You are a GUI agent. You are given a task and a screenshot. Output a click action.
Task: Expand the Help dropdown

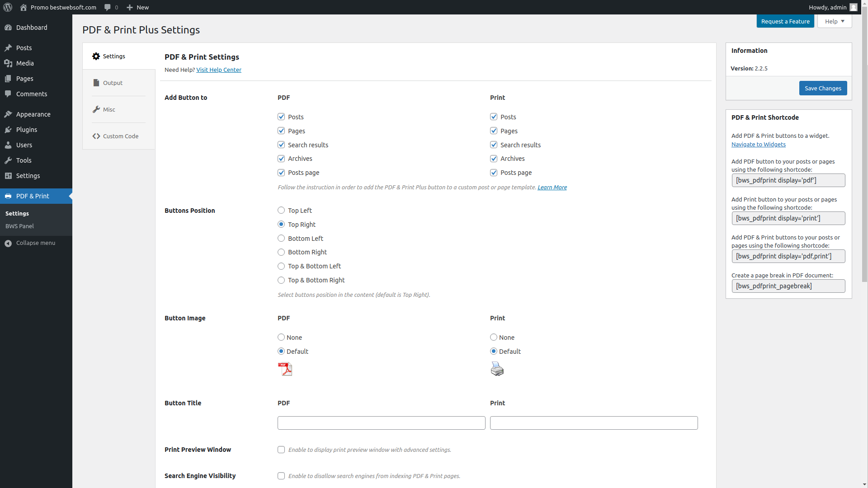click(x=835, y=21)
